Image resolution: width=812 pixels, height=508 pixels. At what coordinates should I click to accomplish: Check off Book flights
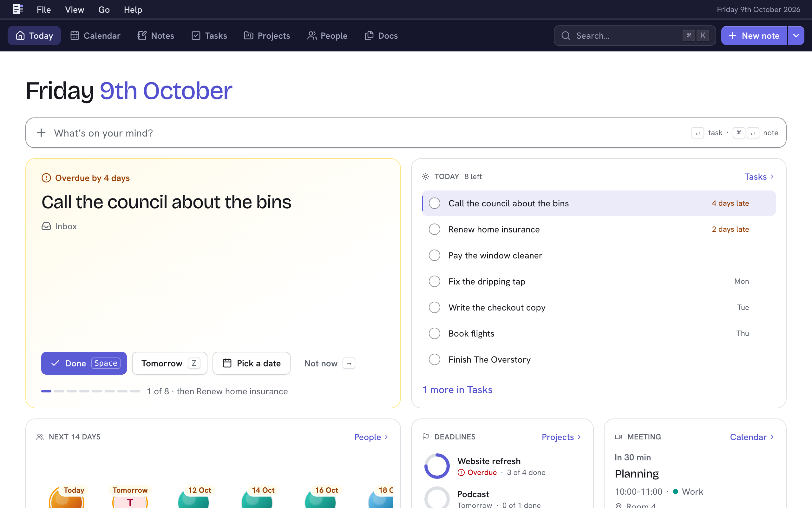(x=435, y=333)
